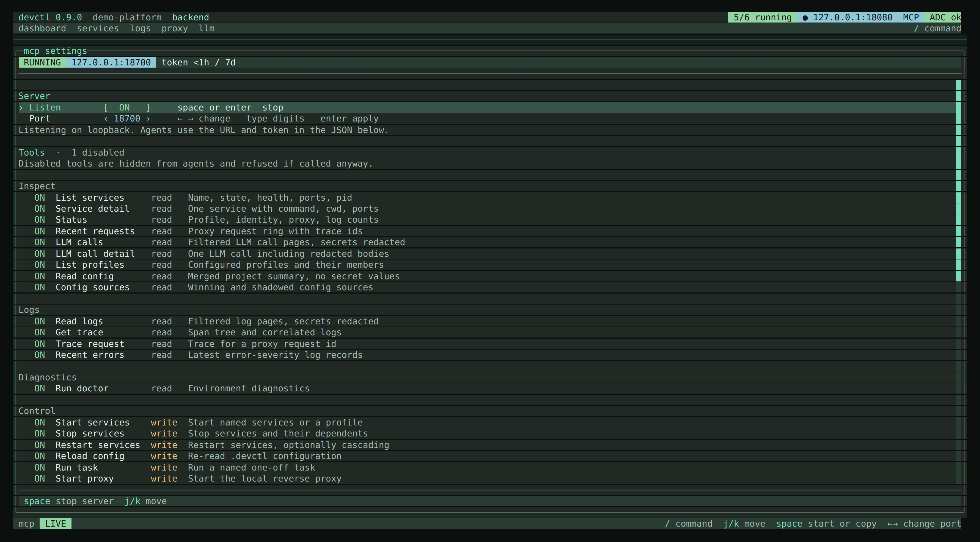Decrease port with left chevron

click(106, 119)
